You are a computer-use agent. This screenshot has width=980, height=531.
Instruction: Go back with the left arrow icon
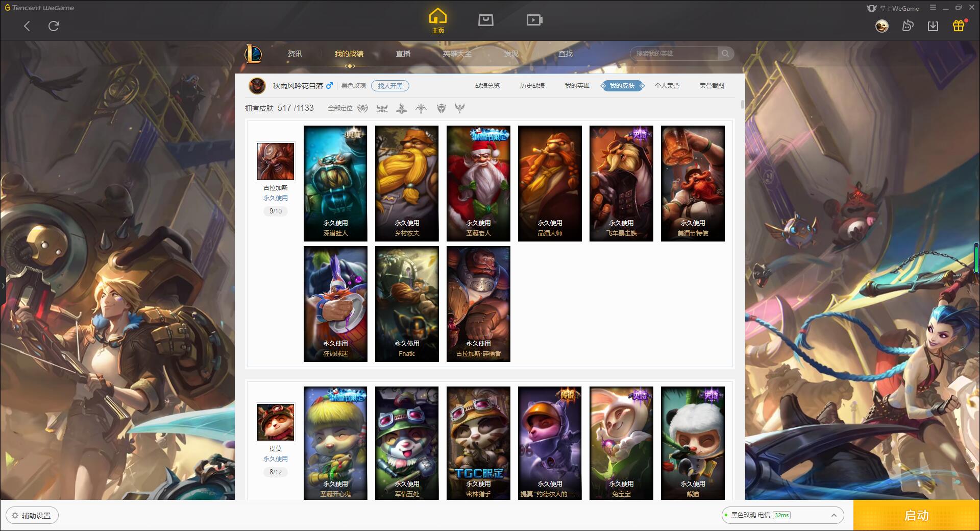click(27, 26)
